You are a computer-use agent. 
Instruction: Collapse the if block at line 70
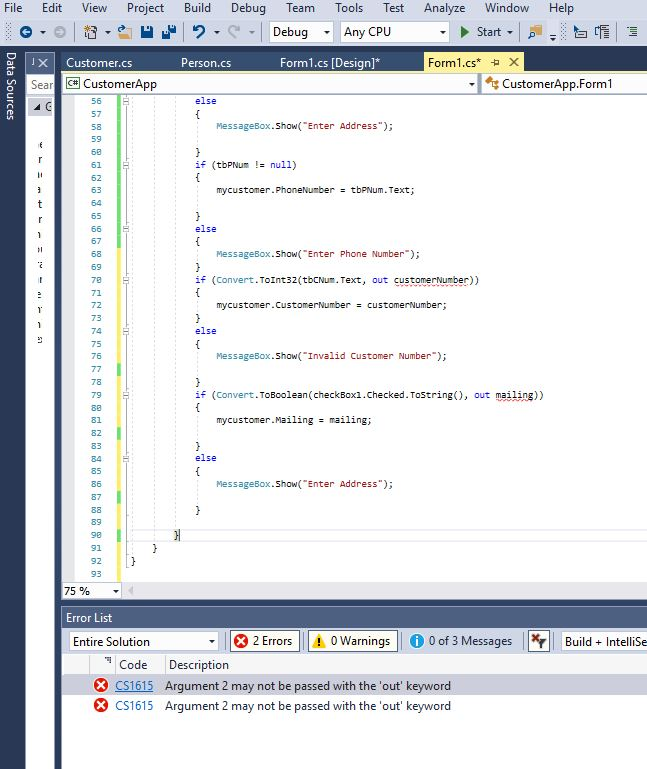[126, 280]
